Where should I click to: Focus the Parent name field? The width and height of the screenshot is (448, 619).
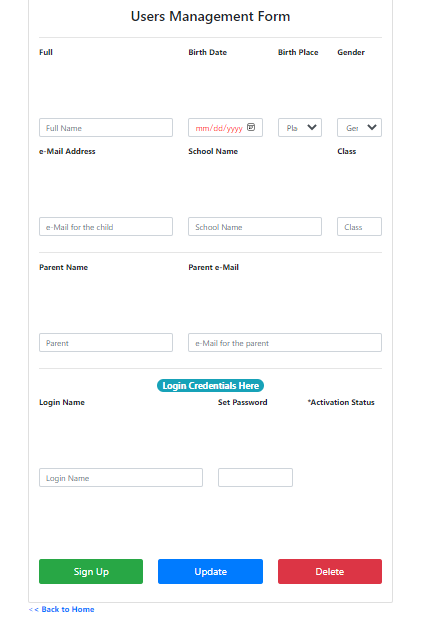coord(106,343)
